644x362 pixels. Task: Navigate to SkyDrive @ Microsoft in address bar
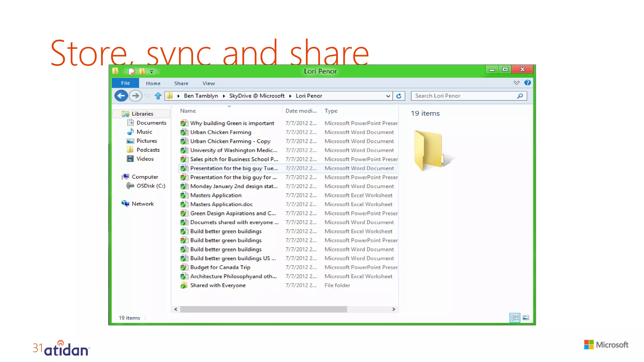[257, 96]
